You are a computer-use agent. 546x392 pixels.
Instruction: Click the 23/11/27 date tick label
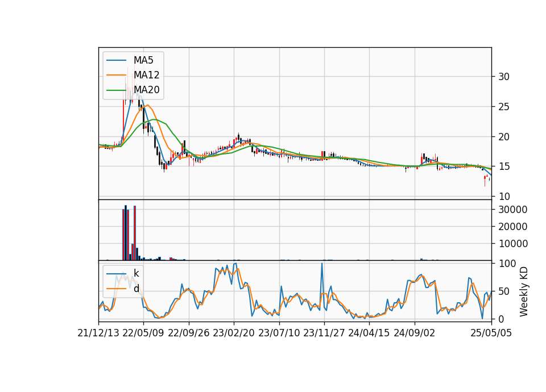tap(324, 333)
